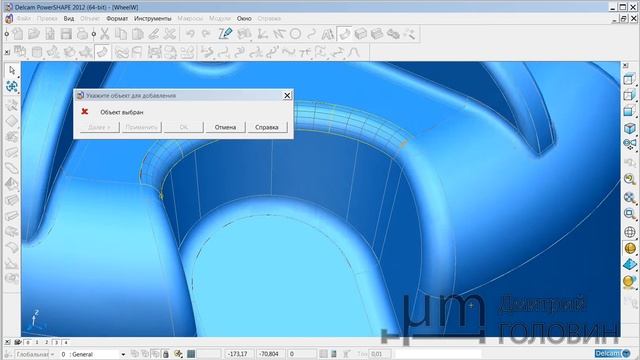
Task: Click the tolerance field 0,01
Action: (x=380, y=354)
